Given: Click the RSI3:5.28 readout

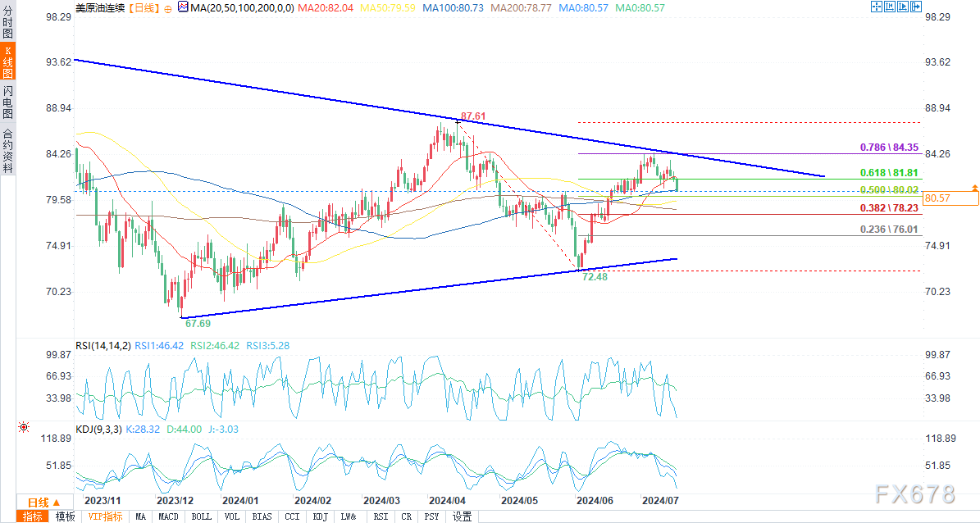Looking at the screenshot, I should (x=267, y=346).
